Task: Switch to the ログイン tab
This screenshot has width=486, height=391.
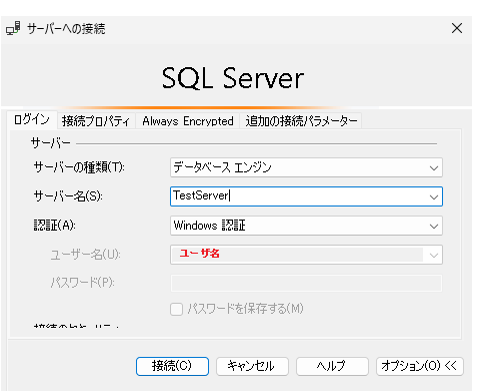Action: coord(32,119)
